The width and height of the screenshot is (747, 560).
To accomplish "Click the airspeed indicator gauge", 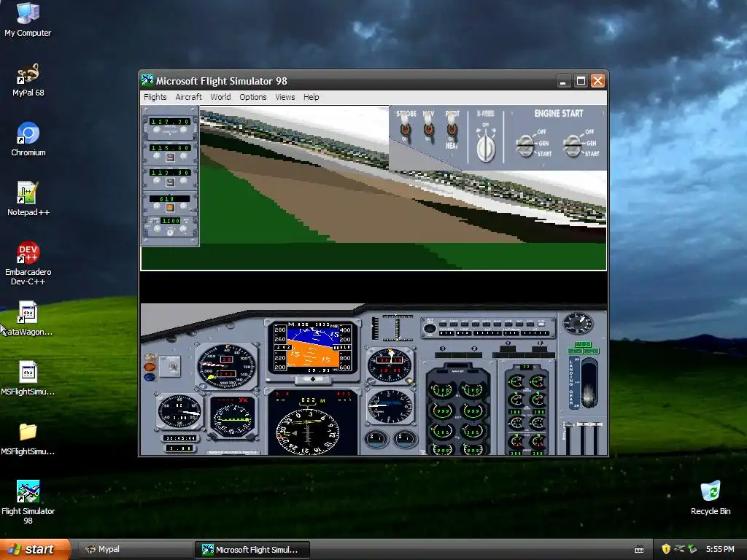I will [x=226, y=366].
